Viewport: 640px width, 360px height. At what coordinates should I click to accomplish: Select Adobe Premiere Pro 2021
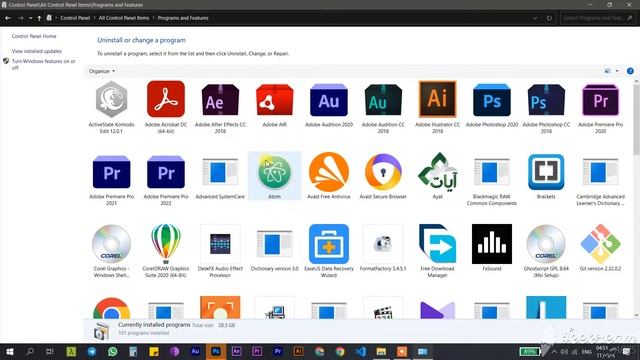pyautogui.click(x=111, y=179)
